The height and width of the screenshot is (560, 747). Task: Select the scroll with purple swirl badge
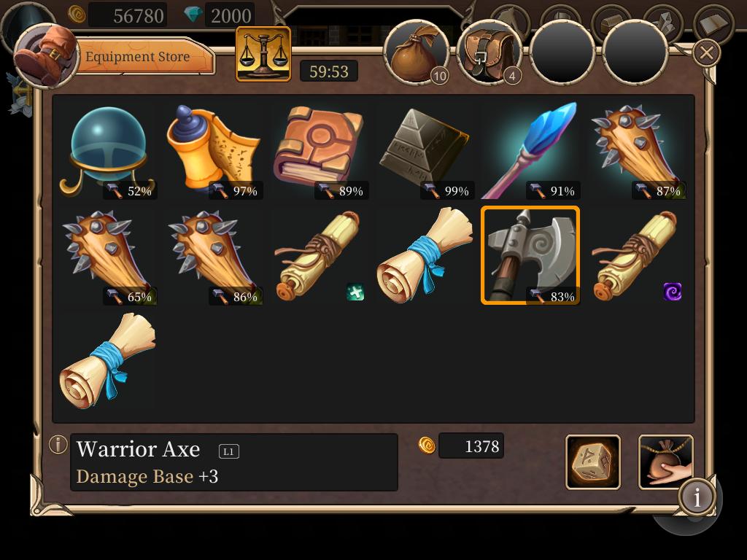[636, 255]
